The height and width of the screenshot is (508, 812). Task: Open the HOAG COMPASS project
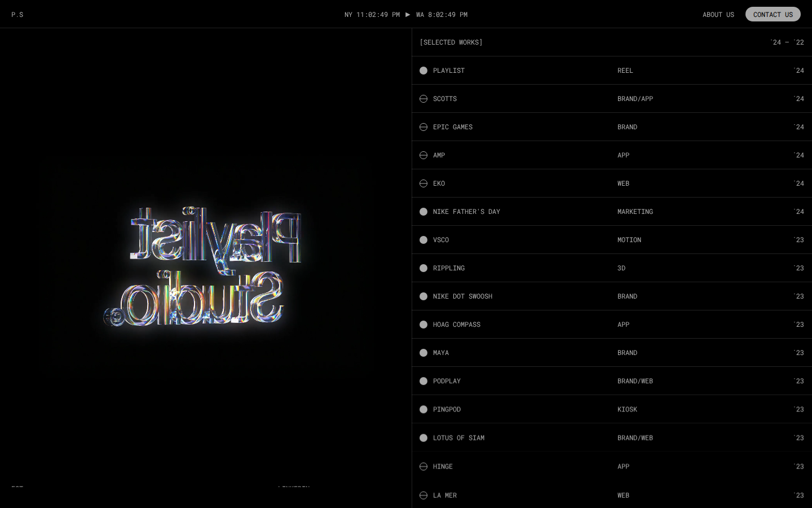click(612, 325)
